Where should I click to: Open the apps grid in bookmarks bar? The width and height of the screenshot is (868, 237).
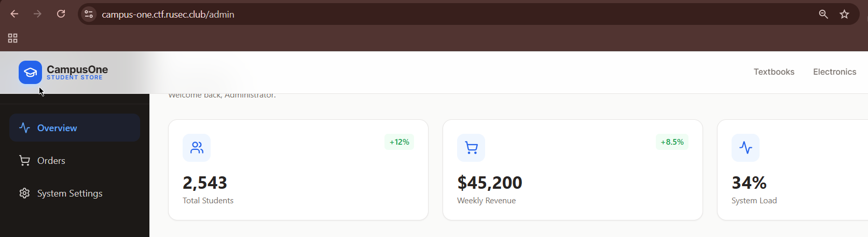(x=13, y=38)
